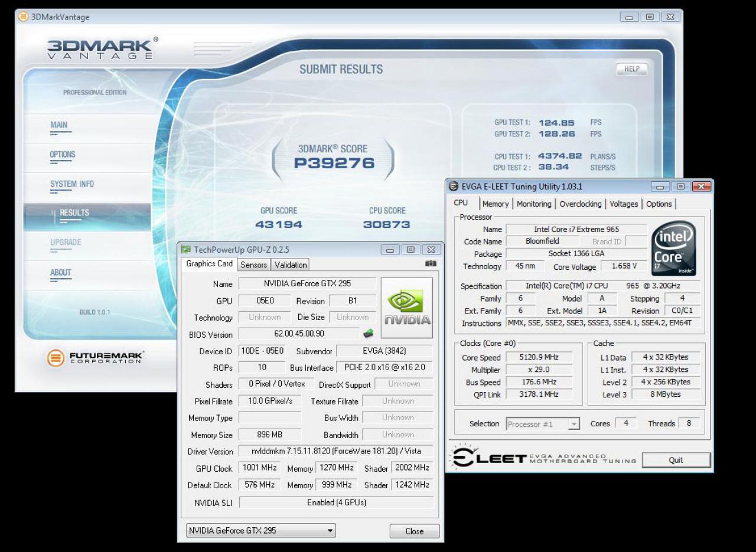Screen dimensions: 756x552
Task: Click the NVIDIA SLI Enabled (4 GPUs) field
Action: [336, 502]
